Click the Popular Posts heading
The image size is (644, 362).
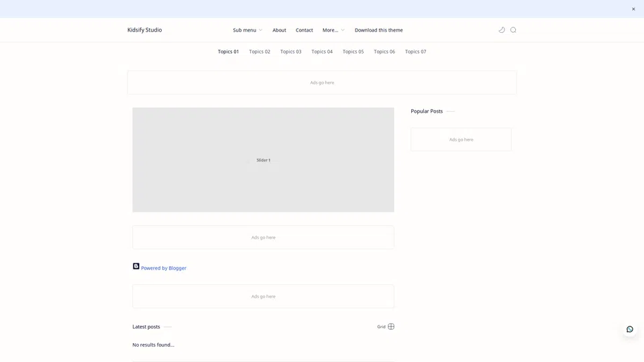click(427, 111)
